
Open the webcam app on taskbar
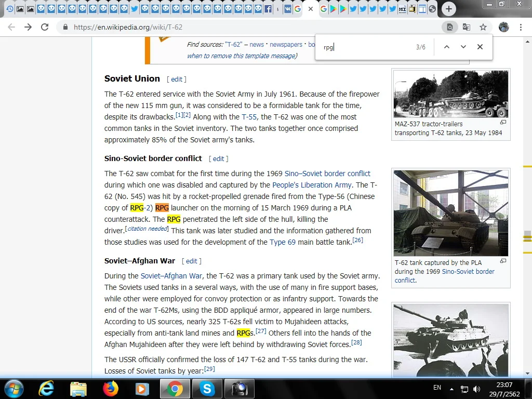pos(240,389)
